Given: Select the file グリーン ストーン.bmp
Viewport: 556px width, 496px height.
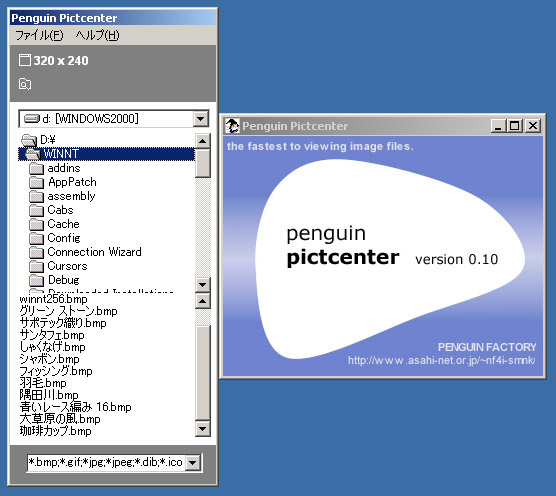Looking at the screenshot, I should coord(68,311).
